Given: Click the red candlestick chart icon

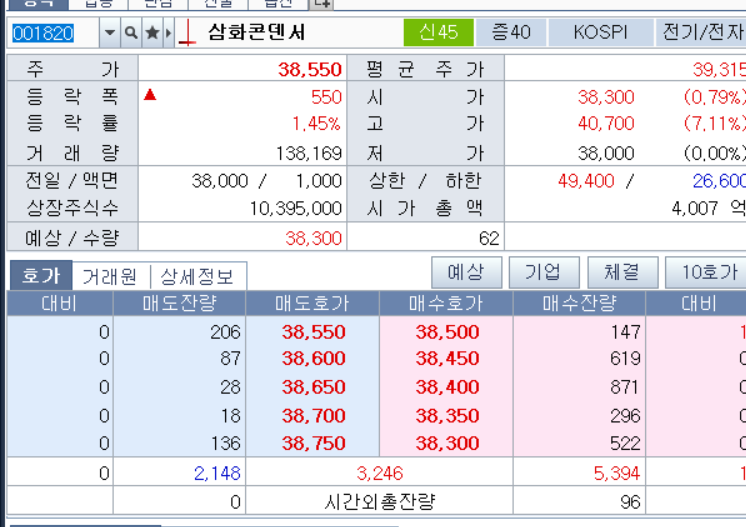Looking at the screenshot, I should click(187, 34).
